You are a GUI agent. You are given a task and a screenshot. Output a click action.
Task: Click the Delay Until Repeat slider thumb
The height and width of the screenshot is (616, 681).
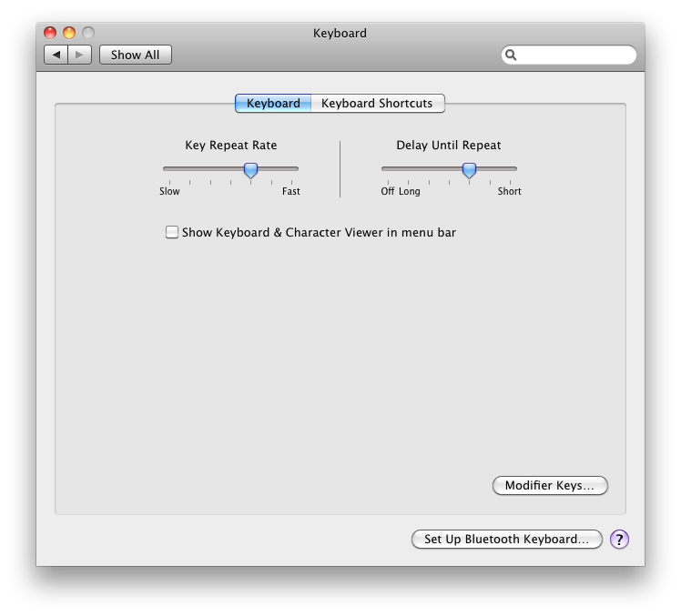[469, 170]
